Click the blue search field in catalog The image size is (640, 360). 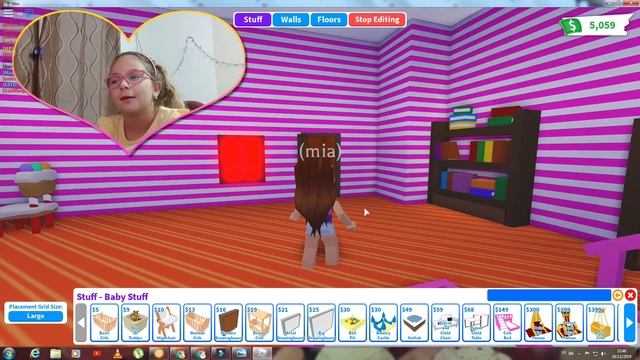[549, 295]
